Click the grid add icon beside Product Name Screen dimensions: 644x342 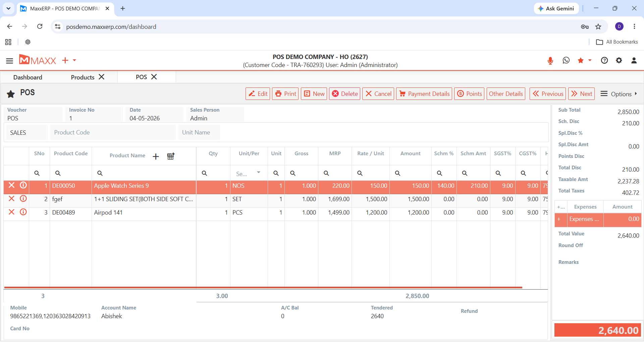pyautogui.click(x=171, y=156)
